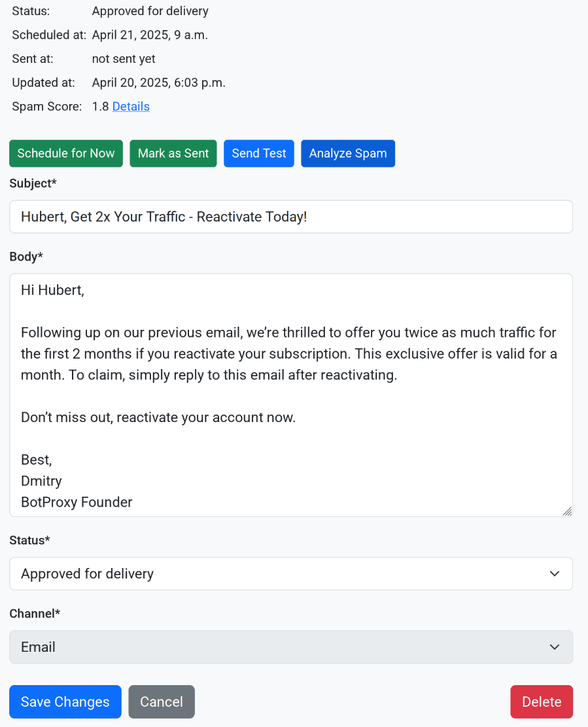Click the 'Dmitry' signature line in body

[41, 481]
